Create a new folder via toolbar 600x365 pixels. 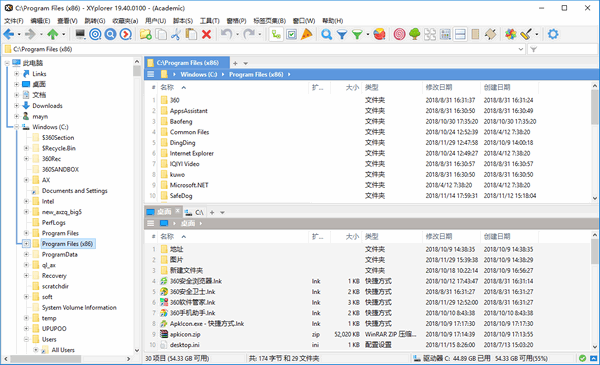click(145, 34)
